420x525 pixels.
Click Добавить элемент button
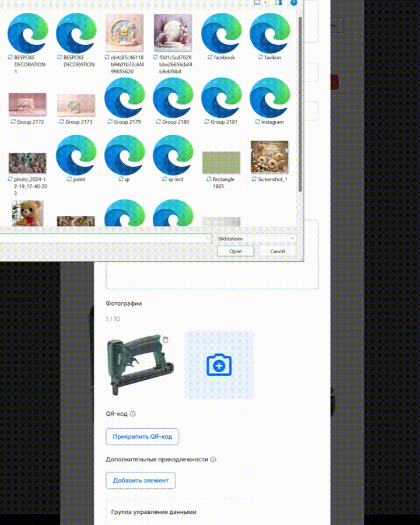click(x=141, y=481)
